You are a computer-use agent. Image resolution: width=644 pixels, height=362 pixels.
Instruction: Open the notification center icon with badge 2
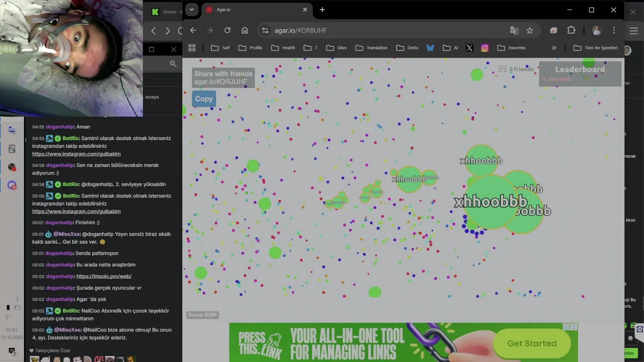12,351
